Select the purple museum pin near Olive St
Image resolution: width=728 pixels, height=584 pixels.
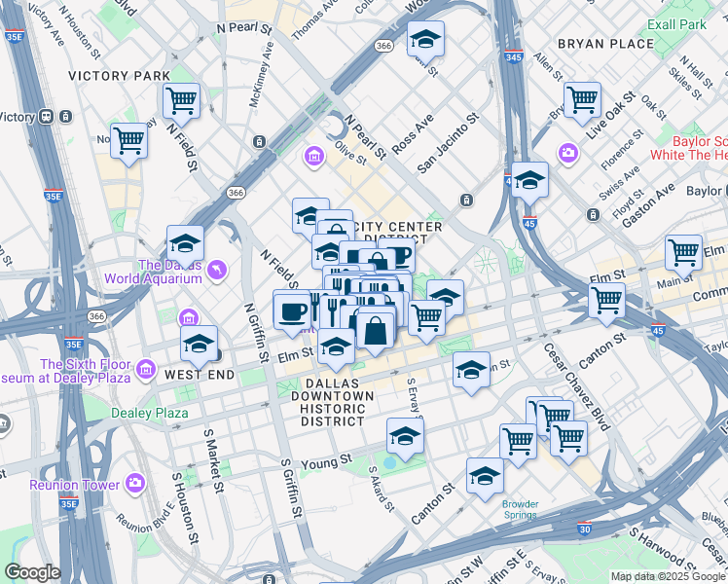(x=314, y=157)
